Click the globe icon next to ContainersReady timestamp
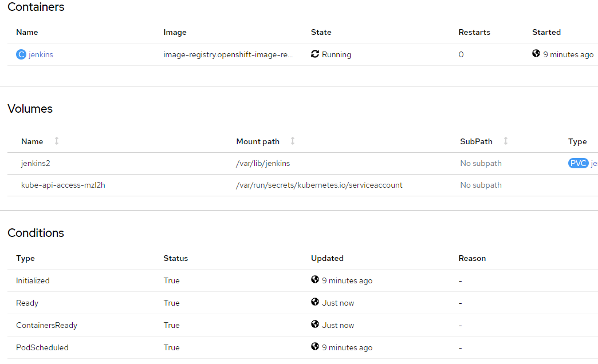598x364 pixels. click(x=315, y=325)
